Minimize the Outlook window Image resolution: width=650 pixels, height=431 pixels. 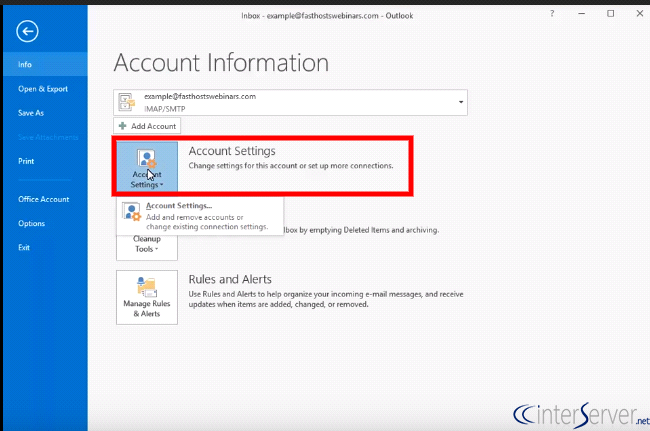coord(582,14)
